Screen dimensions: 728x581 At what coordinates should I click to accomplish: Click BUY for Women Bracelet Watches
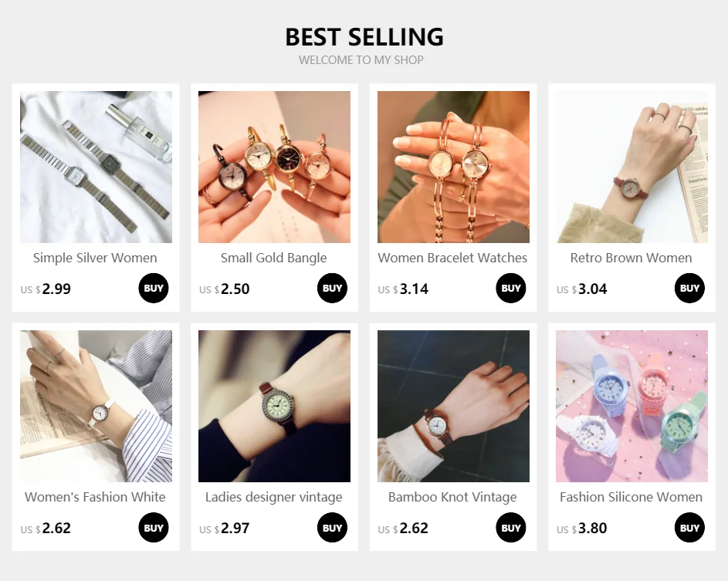511,288
